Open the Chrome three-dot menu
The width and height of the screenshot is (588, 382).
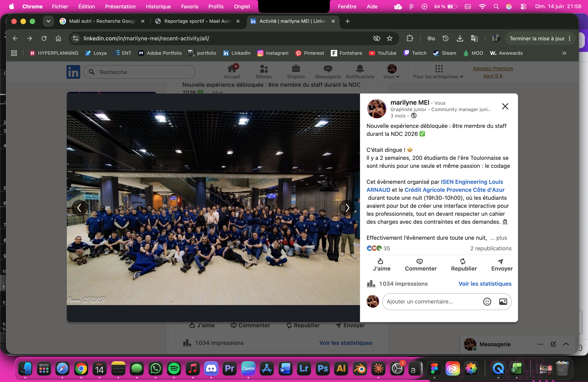[x=569, y=39]
